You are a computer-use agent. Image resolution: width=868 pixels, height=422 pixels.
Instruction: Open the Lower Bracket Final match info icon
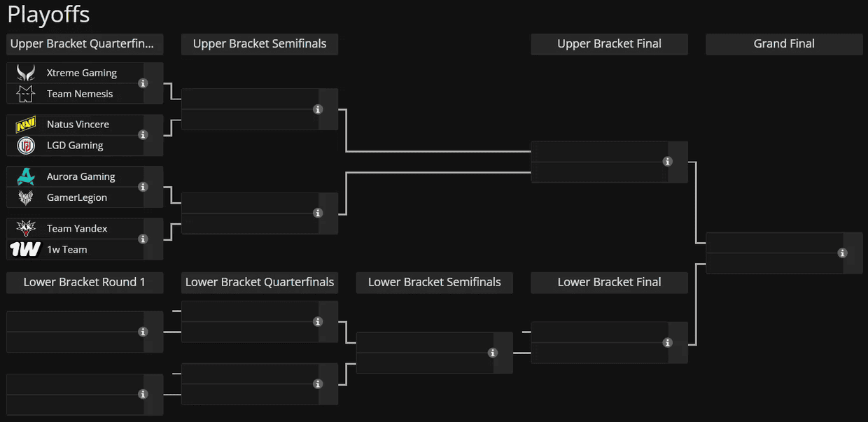pyautogui.click(x=668, y=343)
